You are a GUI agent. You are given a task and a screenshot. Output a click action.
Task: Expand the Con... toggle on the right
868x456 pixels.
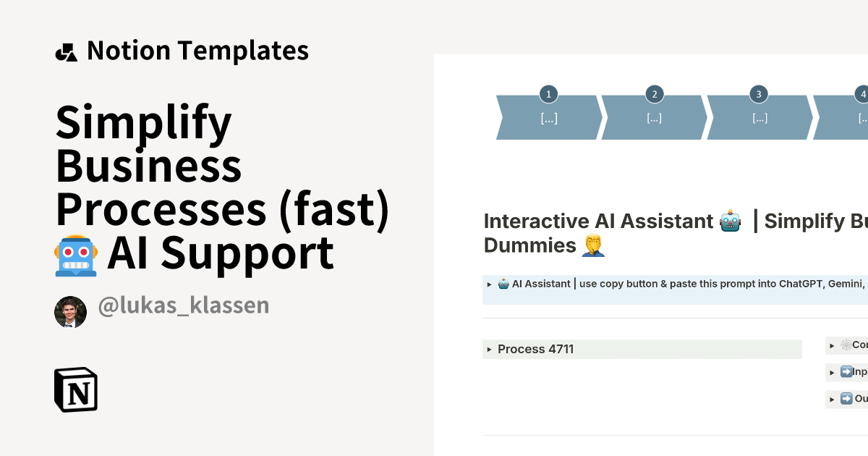832,345
